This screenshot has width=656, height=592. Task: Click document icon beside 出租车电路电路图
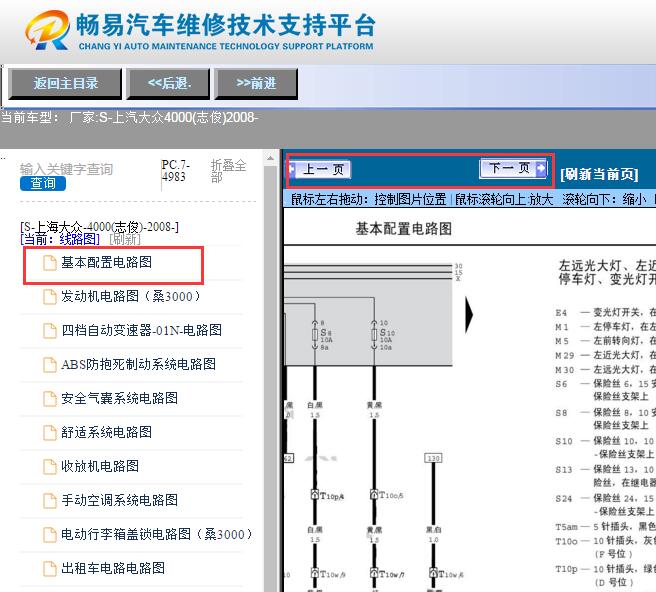50,568
